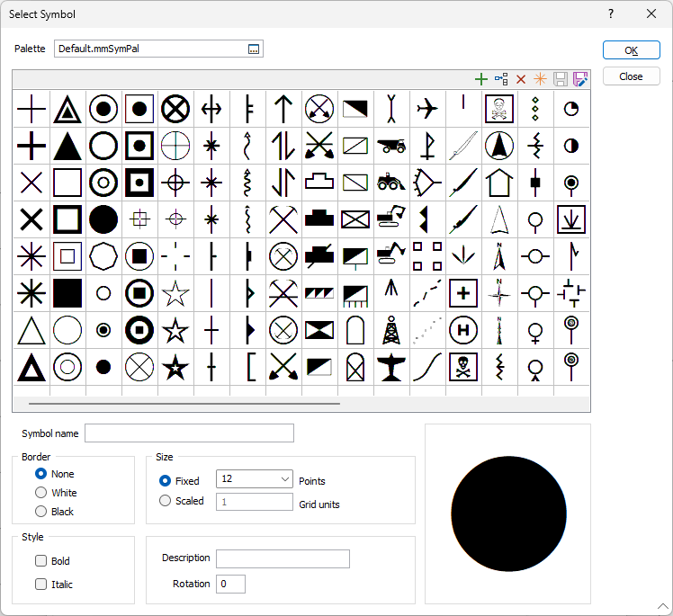Select the top-down aircraft silhouette symbol
673x616 pixels.
391,368
